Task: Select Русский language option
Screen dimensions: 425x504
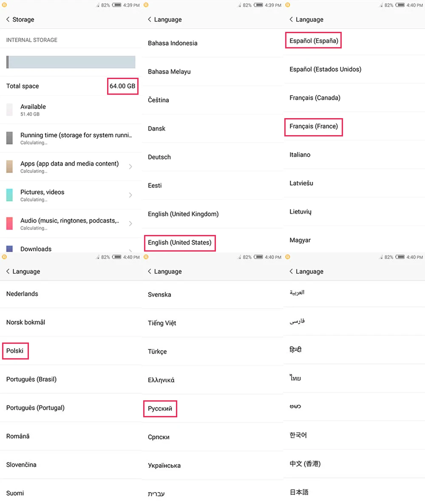Action: 160,409
